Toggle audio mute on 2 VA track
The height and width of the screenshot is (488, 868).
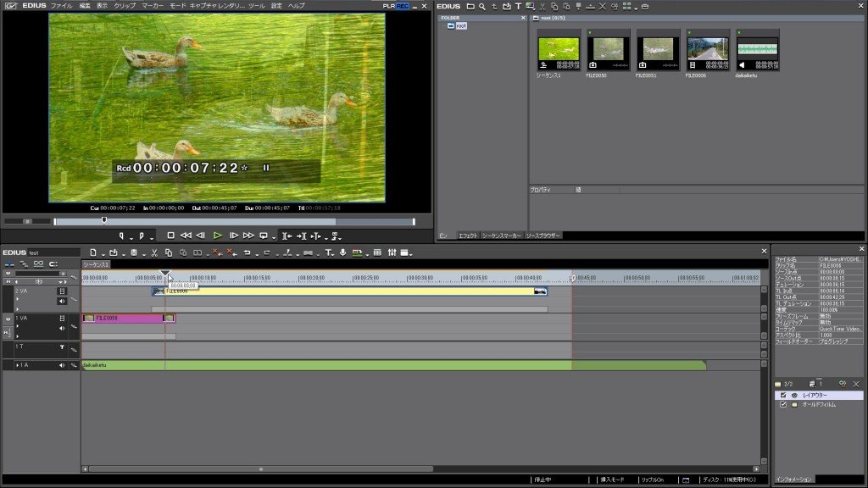62,301
